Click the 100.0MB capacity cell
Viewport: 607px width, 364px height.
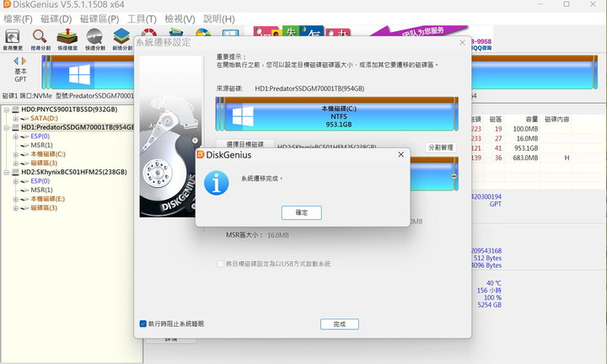525,129
